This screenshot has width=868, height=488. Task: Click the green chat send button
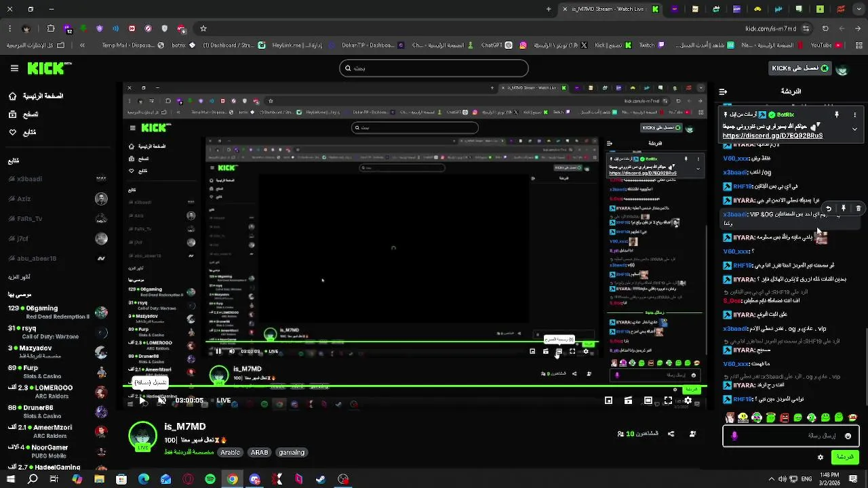click(x=845, y=457)
